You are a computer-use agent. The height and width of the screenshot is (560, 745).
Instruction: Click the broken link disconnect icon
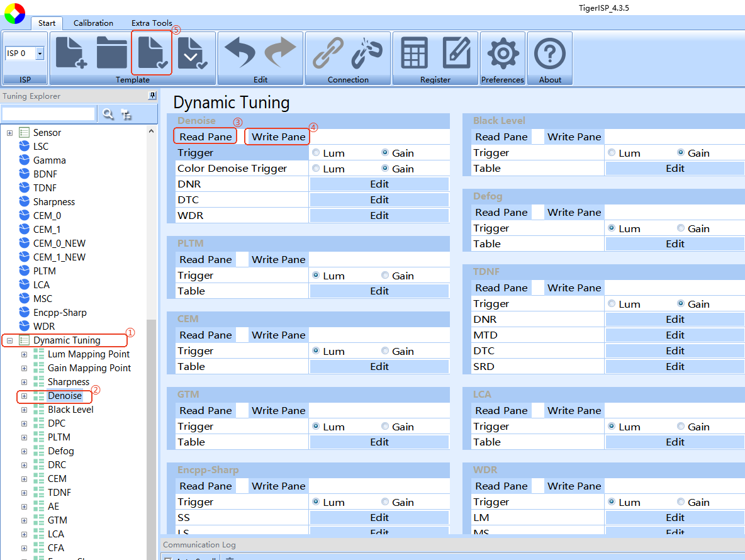click(x=367, y=53)
